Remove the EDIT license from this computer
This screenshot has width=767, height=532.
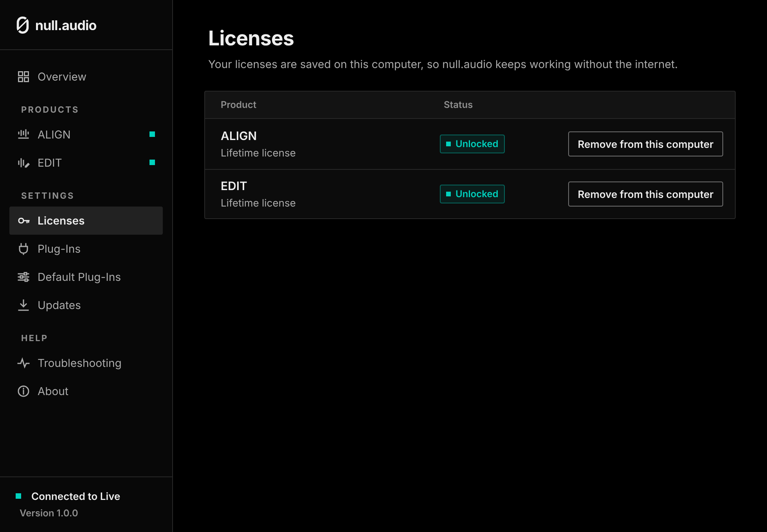click(x=645, y=194)
